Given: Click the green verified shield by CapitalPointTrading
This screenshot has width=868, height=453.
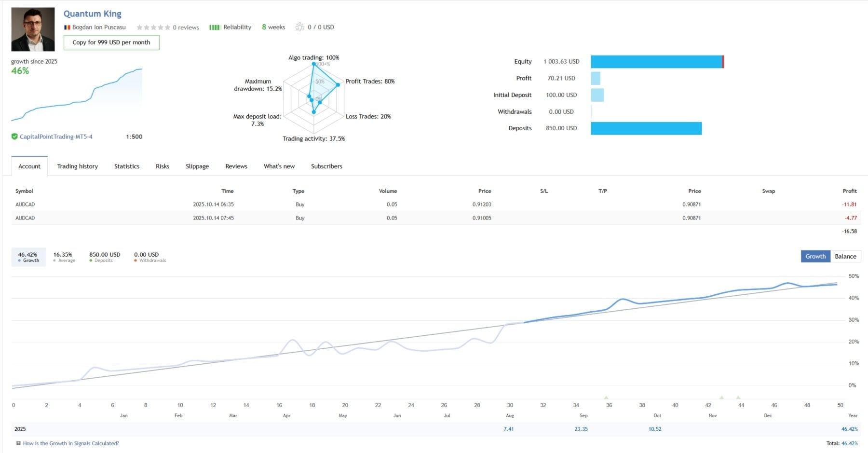Looking at the screenshot, I should click(14, 137).
